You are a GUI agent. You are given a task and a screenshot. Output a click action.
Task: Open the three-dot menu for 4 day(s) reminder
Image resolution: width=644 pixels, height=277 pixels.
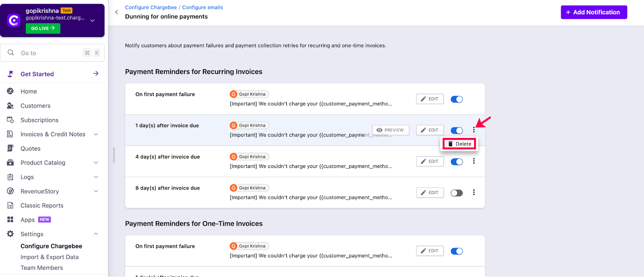[x=474, y=161]
